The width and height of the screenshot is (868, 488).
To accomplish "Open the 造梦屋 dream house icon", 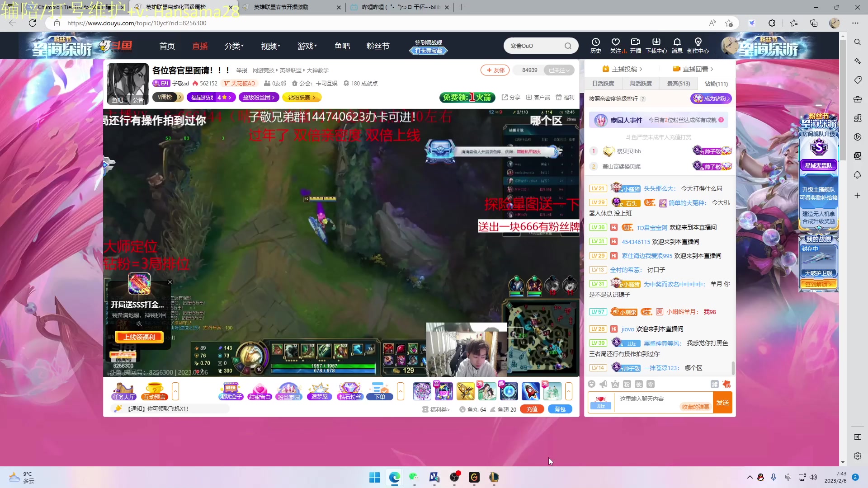I will click(319, 391).
